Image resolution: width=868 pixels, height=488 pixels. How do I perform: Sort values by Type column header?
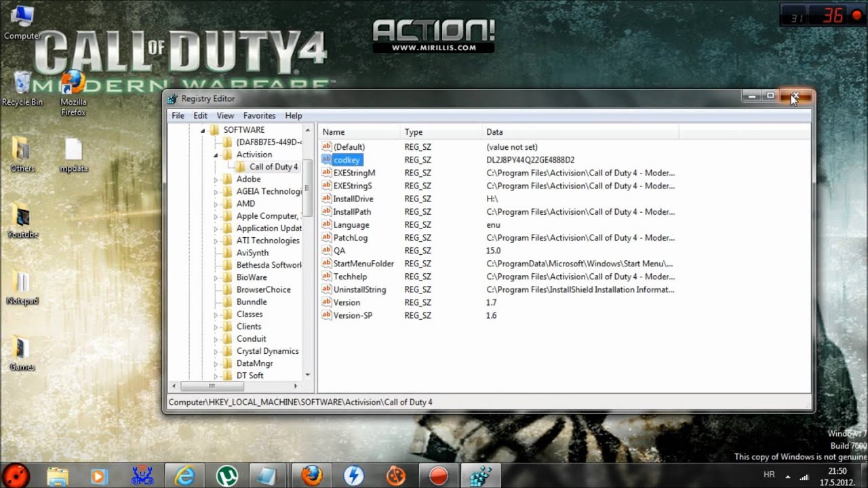point(441,132)
